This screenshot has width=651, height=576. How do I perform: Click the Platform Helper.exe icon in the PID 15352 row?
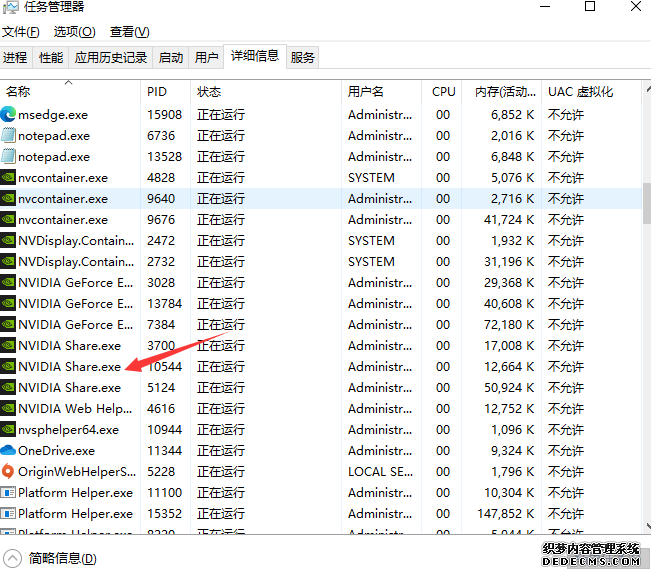coord(8,513)
